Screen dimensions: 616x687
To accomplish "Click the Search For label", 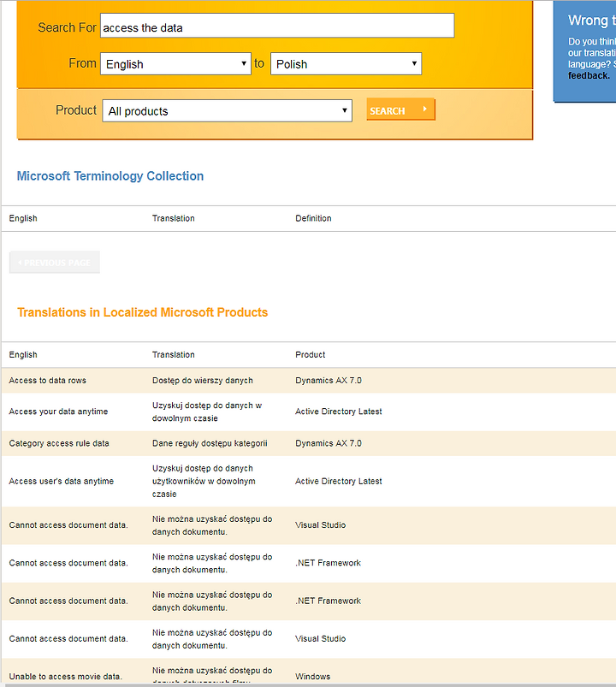I will click(x=67, y=27).
